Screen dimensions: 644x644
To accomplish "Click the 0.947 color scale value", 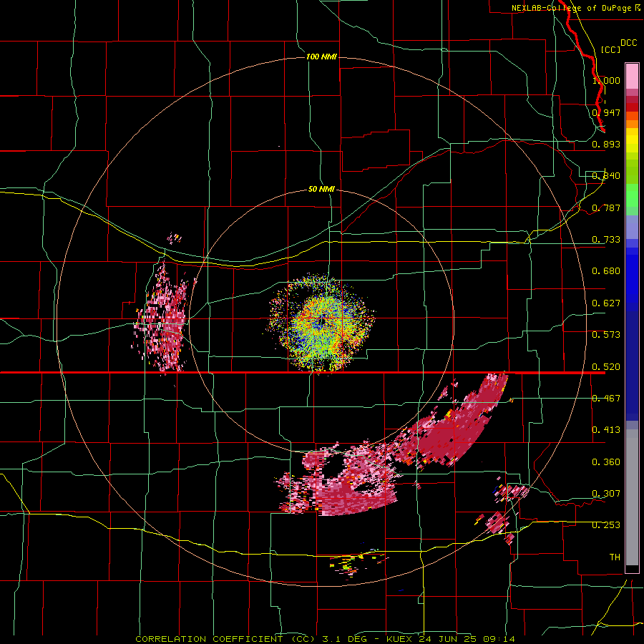I will [606, 112].
